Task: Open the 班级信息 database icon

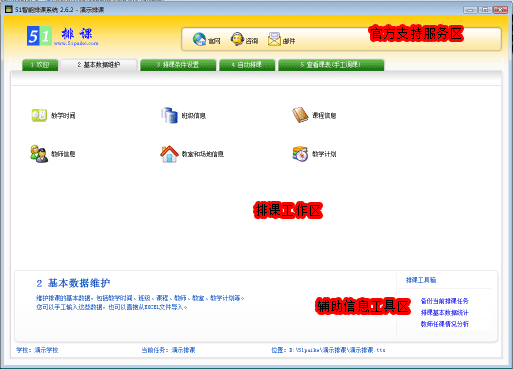Action: click(x=169, y=115)
